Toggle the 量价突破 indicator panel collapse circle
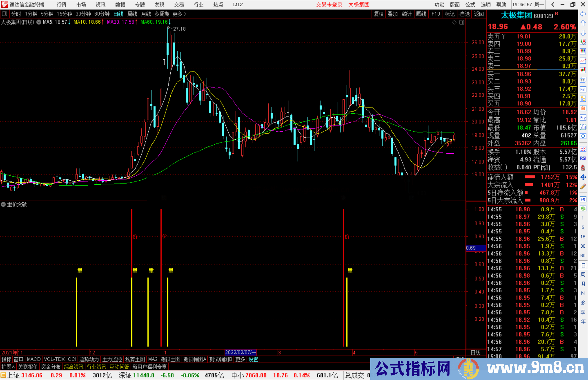The width and height of the screenshot is (588, 380). pyautogui.click(x=3, y=204)
